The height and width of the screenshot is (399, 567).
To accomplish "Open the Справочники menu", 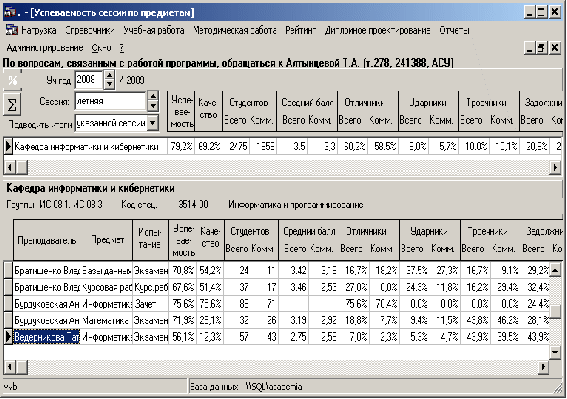I will coord(90,31).
